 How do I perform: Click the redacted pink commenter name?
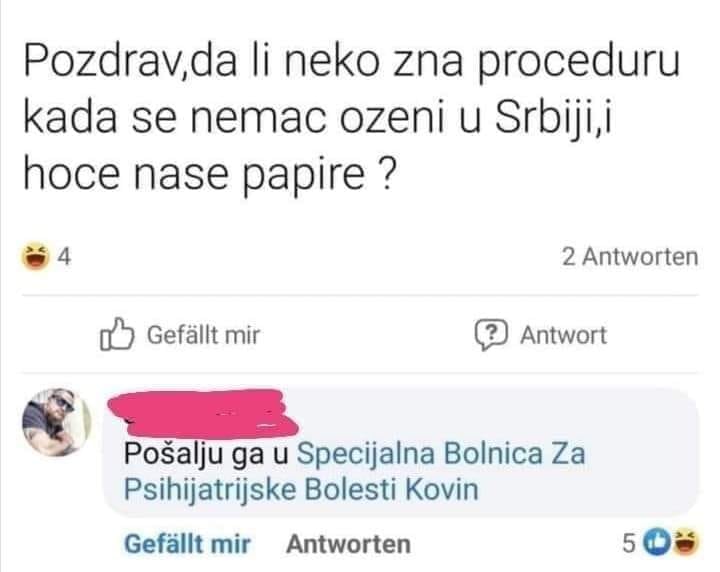click(x=203, y=413)
